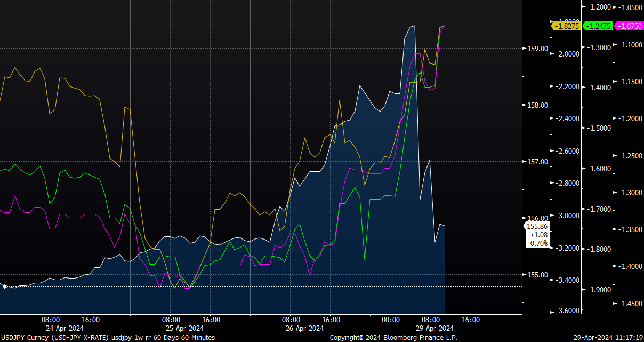Screen dimensions: 644x342
Task: Click the -2.0000 axis value
Action: (567, 54)
